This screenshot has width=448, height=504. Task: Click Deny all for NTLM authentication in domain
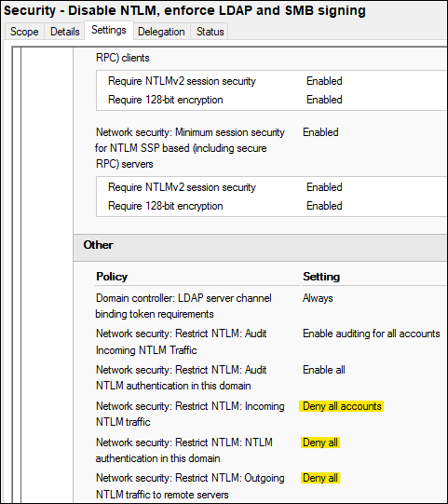pos(320,443)
